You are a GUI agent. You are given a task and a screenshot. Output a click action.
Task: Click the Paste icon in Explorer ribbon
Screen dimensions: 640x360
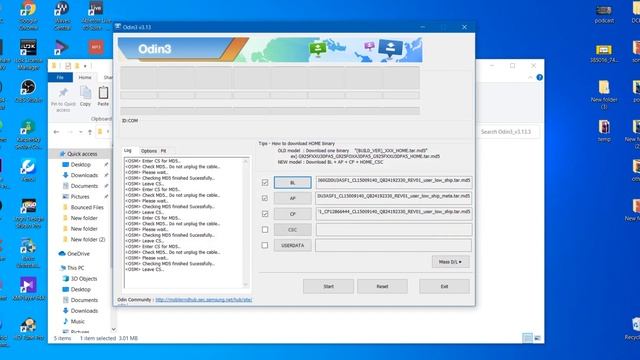click(x=103, y=96)
